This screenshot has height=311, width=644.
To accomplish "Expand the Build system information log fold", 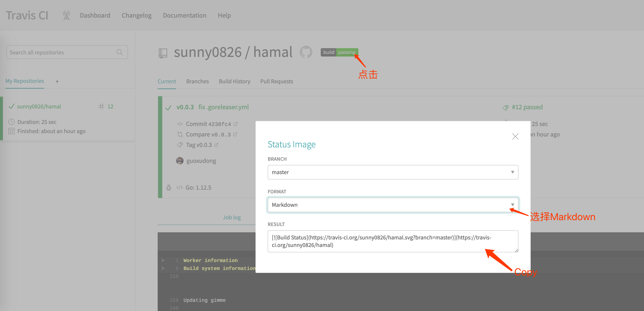I will [163, 268].
